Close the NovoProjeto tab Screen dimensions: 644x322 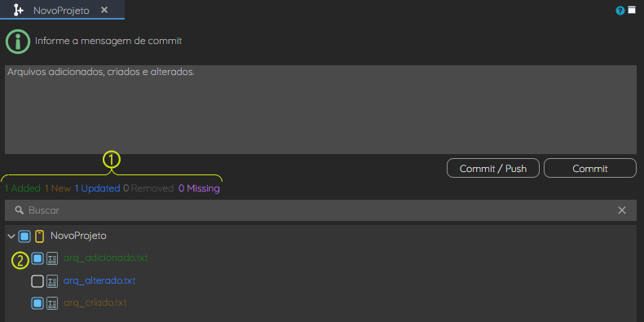104,10
